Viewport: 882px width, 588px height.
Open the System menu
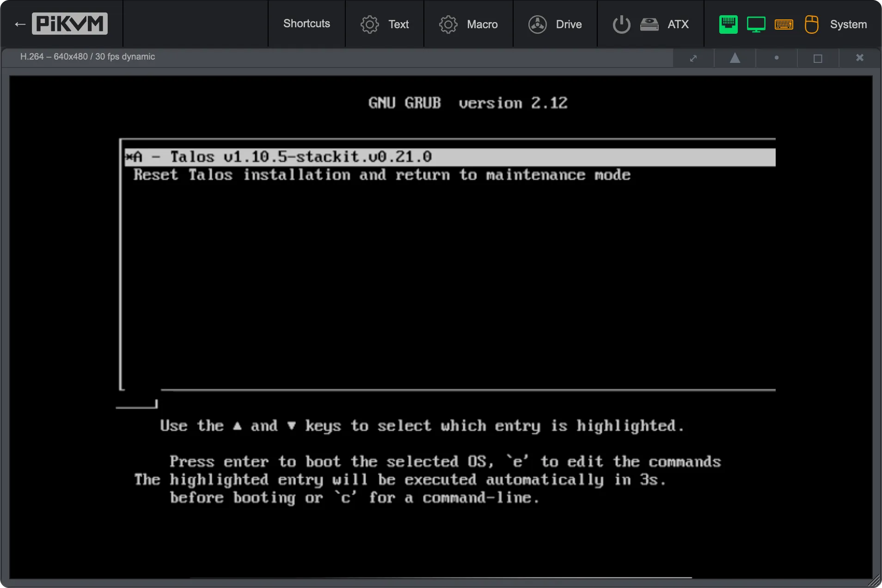pyautogui.click(x=848, y=24)
